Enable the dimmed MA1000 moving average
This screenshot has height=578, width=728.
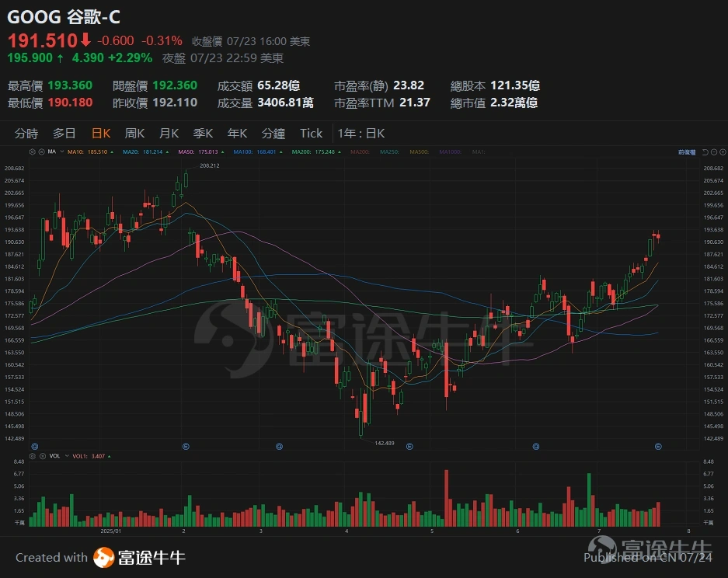pyautogui.click(x=450, y=151)
